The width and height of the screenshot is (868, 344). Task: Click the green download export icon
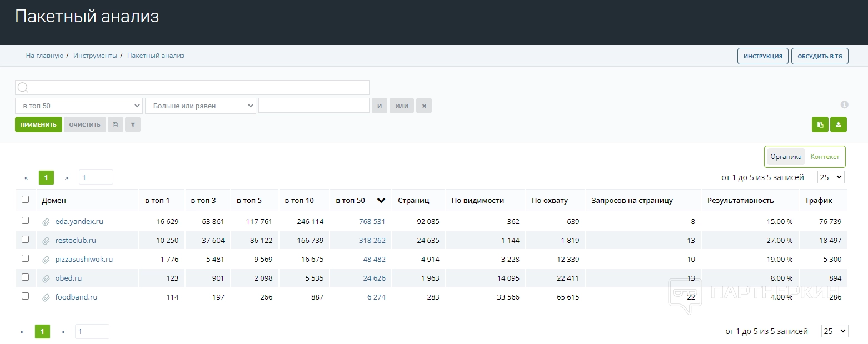coord(838,124)
